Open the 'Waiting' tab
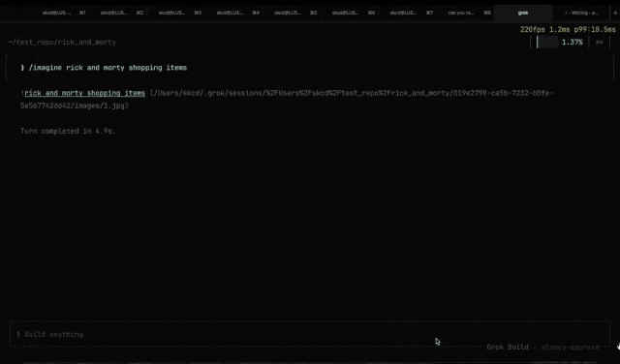The width and height of the screenshot is (620, 364). [581, 13]
